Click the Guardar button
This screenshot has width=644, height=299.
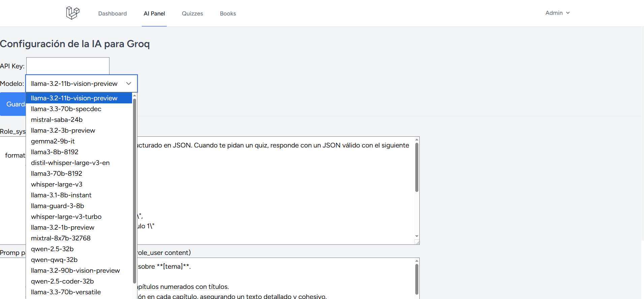(x=13, y=104)
